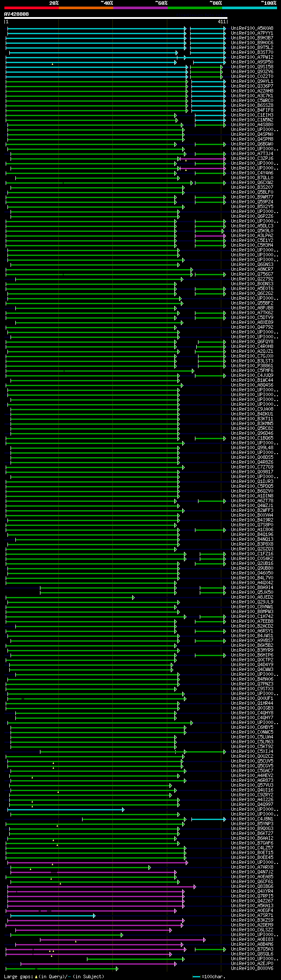This screenshot has height=980, width=281.
Task: Select label UniRef100_Q336P7
Action: pos(252,86)
